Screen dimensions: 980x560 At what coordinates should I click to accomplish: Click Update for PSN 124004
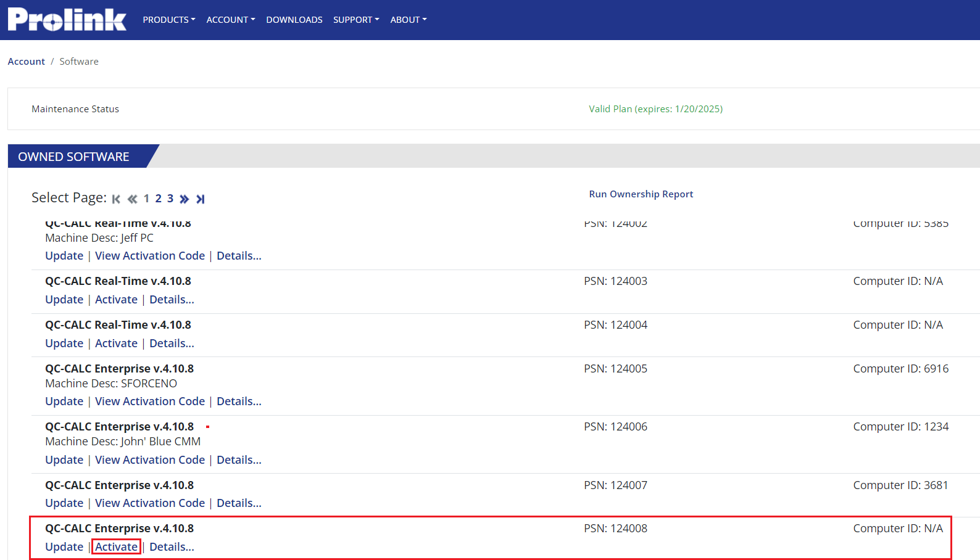[x=64, y=343]
